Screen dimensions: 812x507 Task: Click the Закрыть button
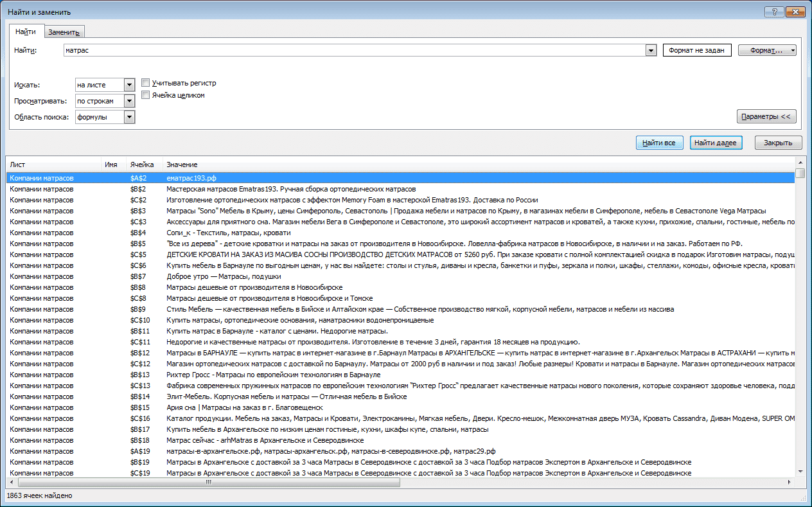pyautogui.click(x=778, y=143)
